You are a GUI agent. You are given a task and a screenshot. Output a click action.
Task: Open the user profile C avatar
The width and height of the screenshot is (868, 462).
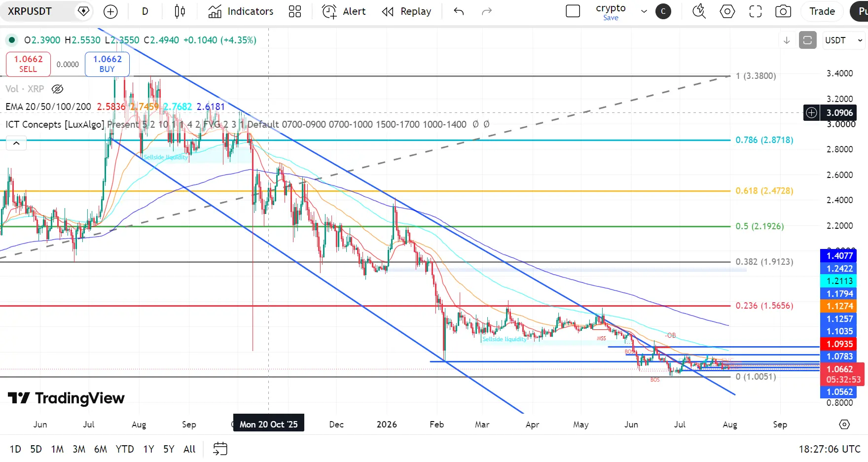pos(663,11)
